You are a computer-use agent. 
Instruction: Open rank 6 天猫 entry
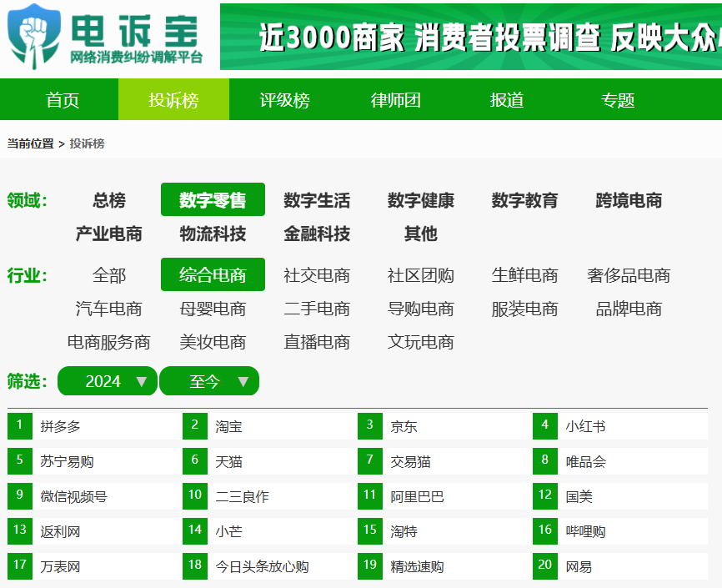[x=270, y=461]
